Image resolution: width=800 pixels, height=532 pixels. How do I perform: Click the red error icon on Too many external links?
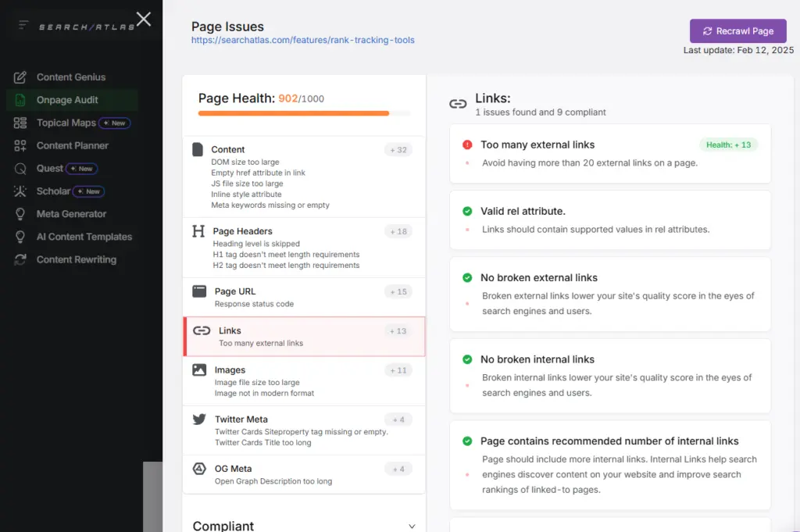click(x=467, y=145)
